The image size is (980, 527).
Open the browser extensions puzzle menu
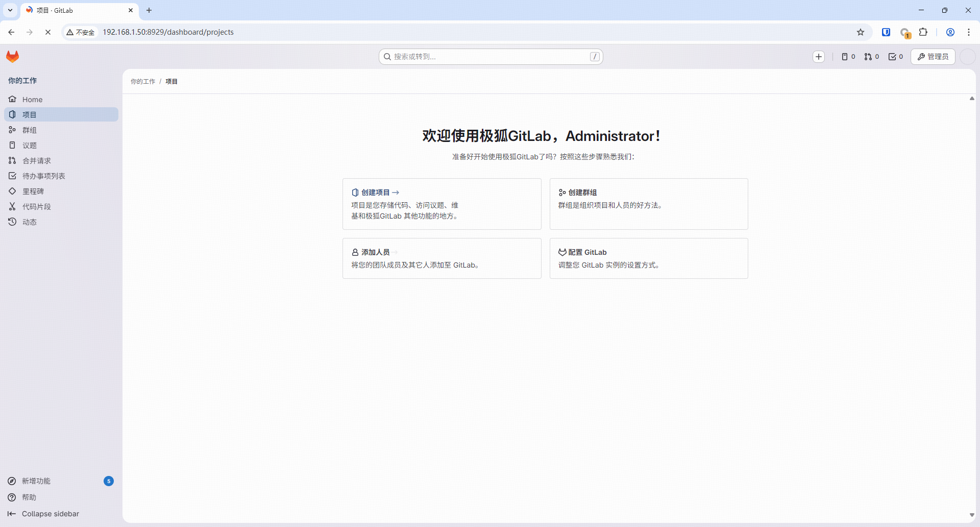(923, 32)
